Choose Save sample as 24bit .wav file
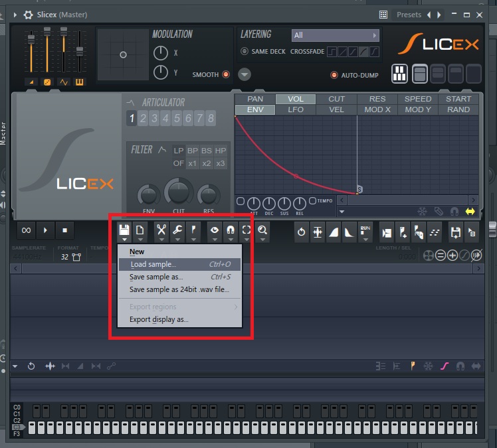 click(x=179, y=289)
